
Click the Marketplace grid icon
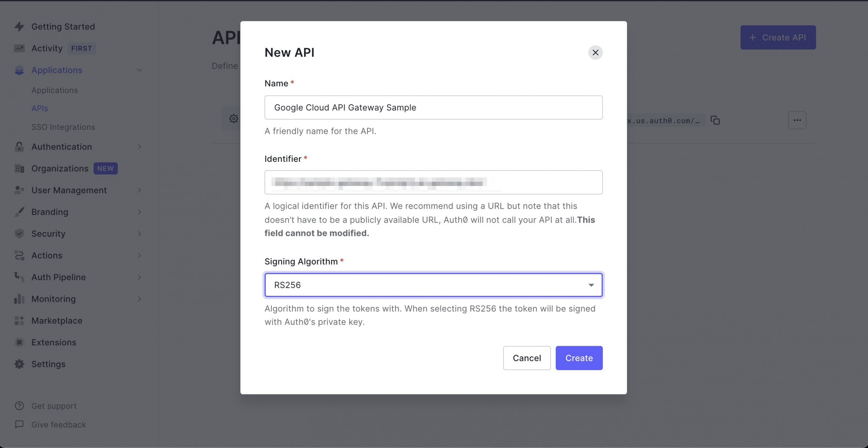(x=19, y=321)
